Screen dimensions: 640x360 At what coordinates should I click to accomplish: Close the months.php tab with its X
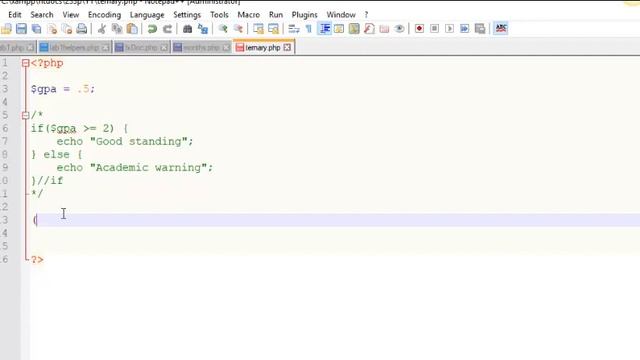pos(226,48)
